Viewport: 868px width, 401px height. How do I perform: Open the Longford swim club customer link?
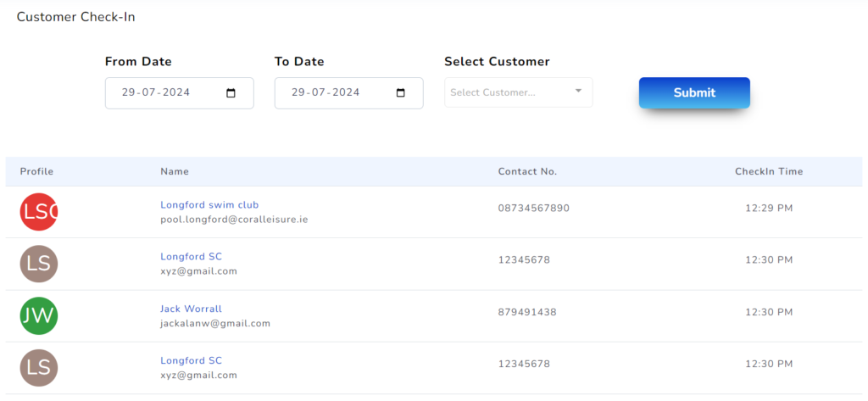pos(209,204)
